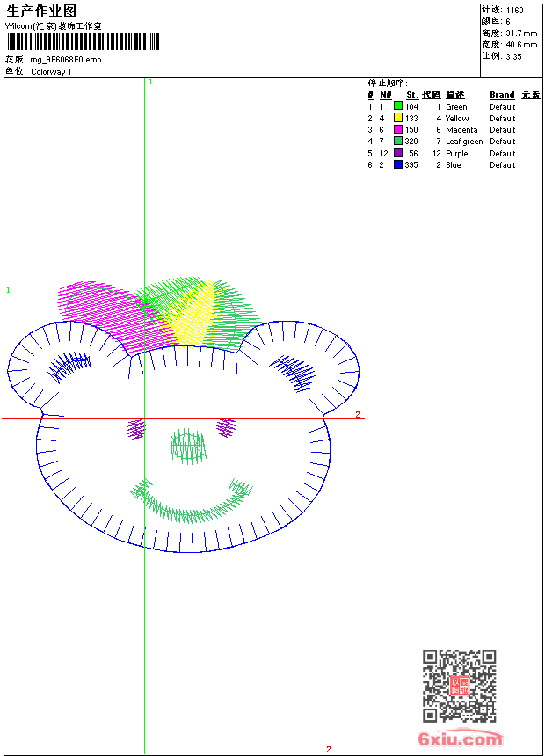Screen dimensions: 545x756
Task: Select the Yellow description cell
Action: 457,118
